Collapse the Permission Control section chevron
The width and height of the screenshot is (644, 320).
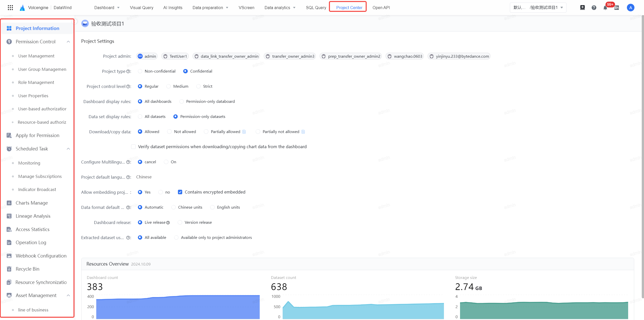click(x=68, y=42)
